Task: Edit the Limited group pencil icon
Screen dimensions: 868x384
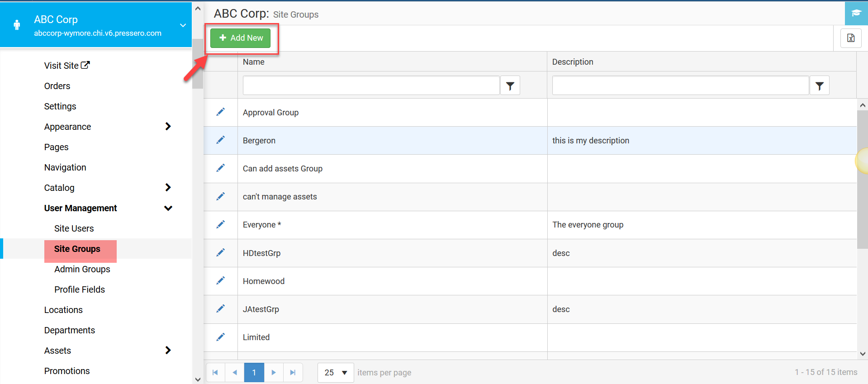Action: pos(220,337)
